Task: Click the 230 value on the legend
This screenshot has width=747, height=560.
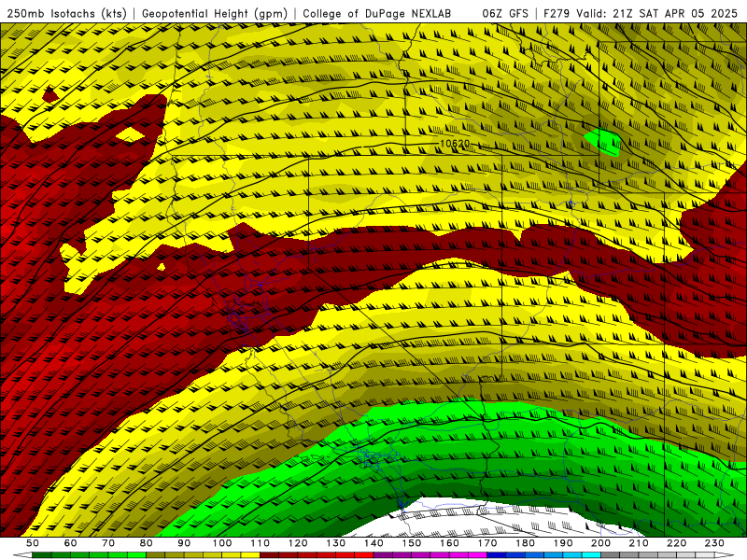Action: [x=714, y=543]
